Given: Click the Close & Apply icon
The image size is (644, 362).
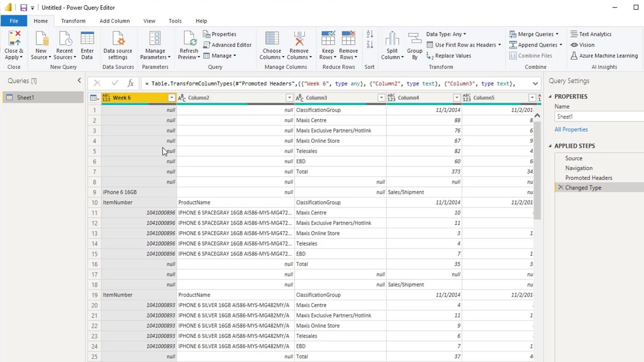Looking at the screenshot, I should [14, 39].
